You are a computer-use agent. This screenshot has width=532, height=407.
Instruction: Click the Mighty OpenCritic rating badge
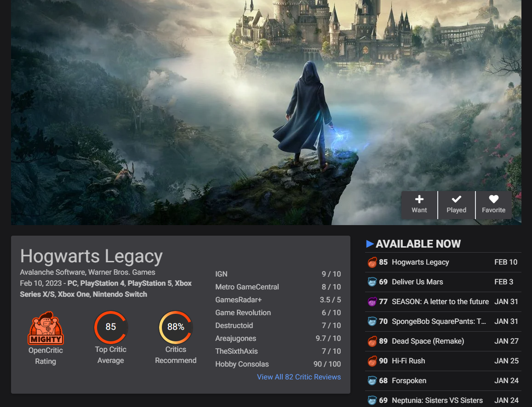pyautogui.click(x=46, y=328)
